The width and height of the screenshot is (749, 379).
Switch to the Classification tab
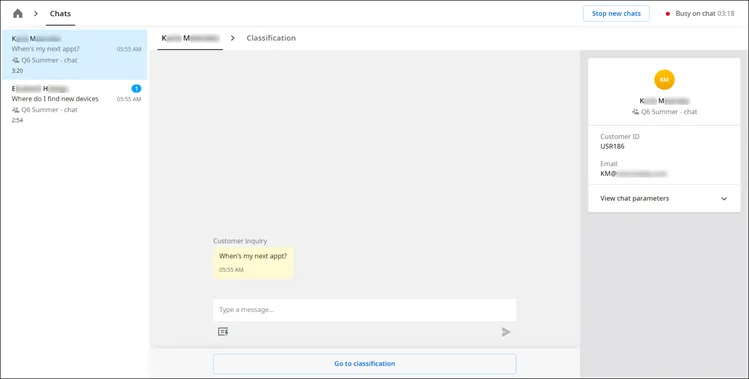(x=271, y=38)
